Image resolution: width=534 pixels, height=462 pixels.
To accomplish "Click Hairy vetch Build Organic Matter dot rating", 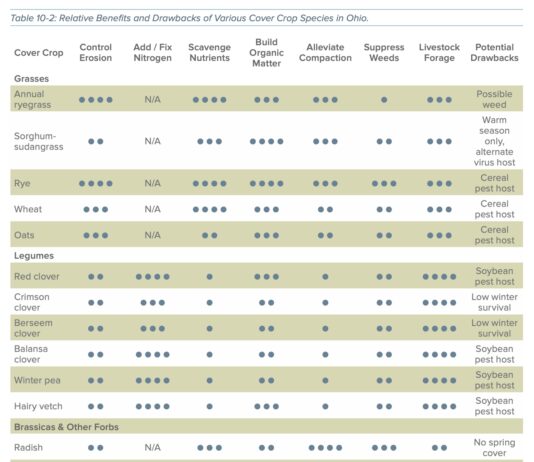I will (266, 406).
